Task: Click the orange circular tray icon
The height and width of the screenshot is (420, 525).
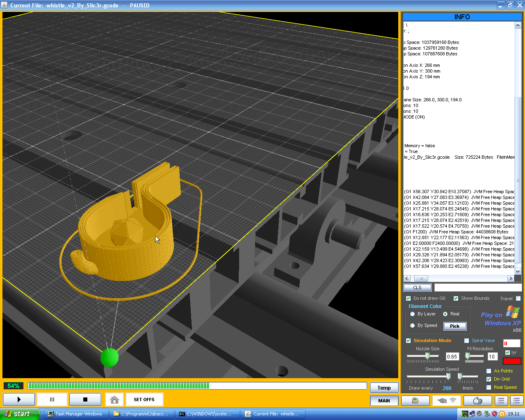Action: pos(502,414)
